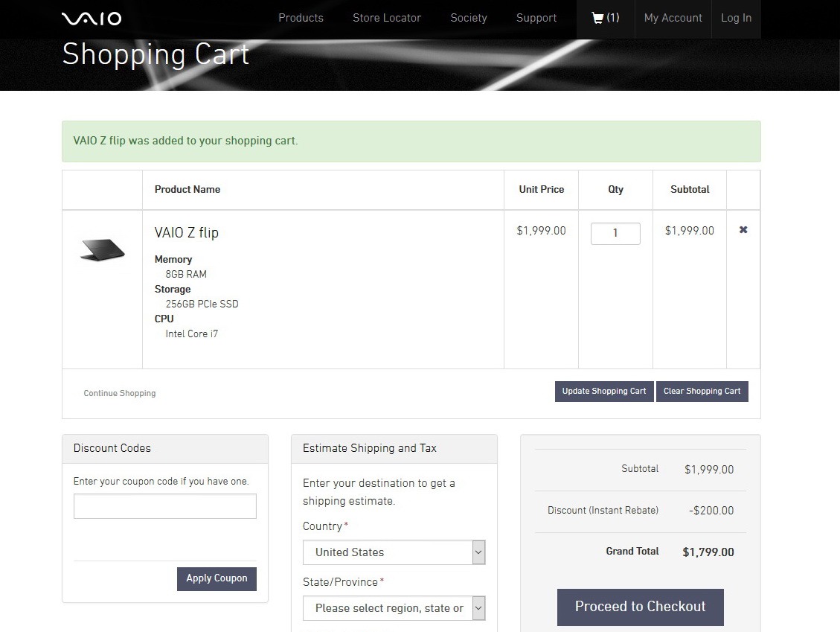The width and height of the screenshot is (840, 632).
Task: Open the shopping cart icon with (1)
Action: pos(606,18)
